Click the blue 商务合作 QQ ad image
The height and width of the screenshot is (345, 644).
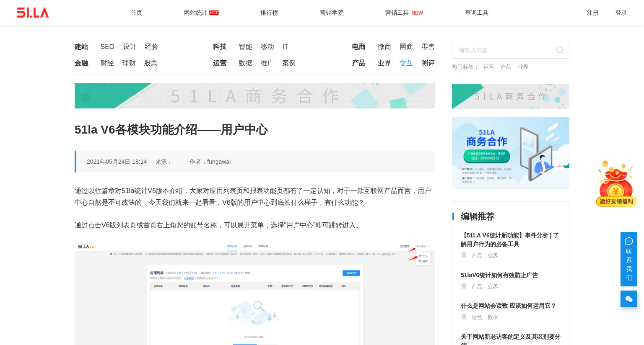pyautogui.click(x=511, y=153)
